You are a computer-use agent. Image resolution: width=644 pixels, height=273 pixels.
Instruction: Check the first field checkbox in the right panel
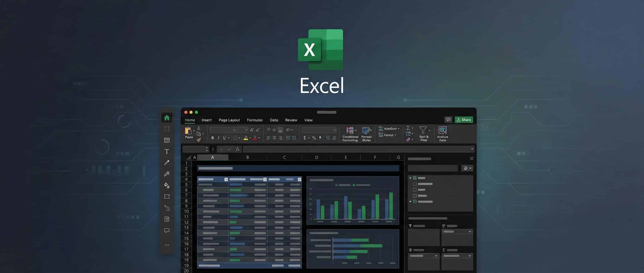pyautogui.click(x=415, y=184)
